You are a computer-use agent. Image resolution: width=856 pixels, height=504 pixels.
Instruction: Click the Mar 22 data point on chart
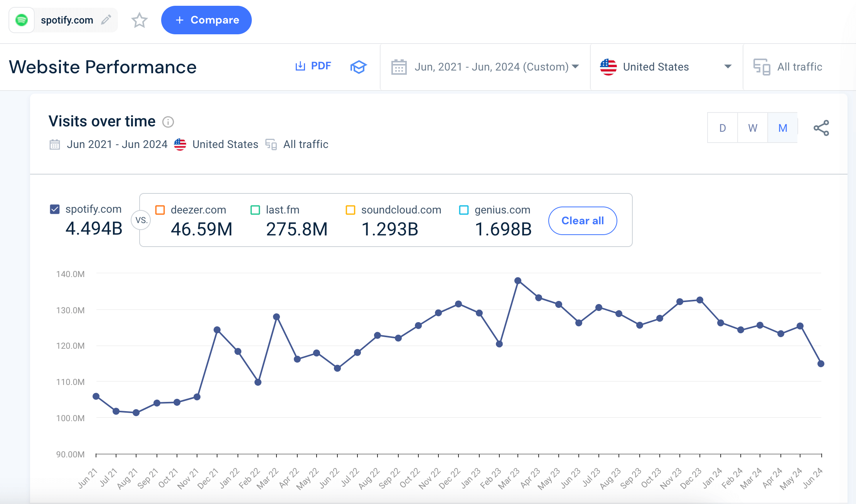276,317
